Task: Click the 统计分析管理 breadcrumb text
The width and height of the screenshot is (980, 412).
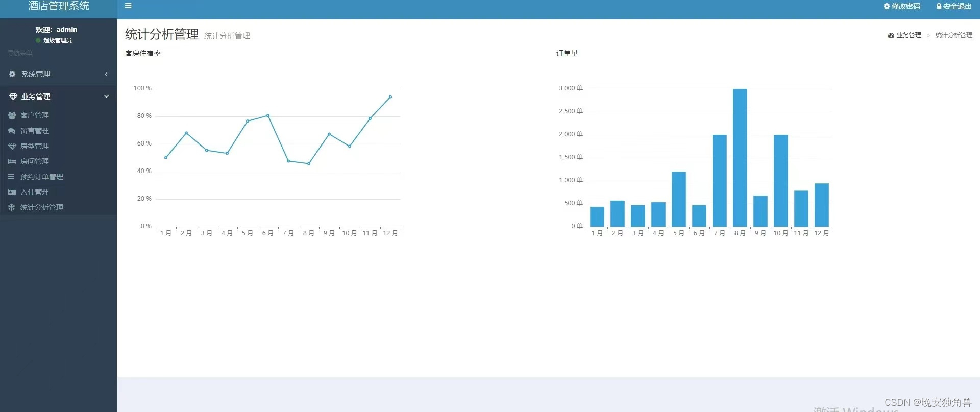Action: (x=953, y=35)
